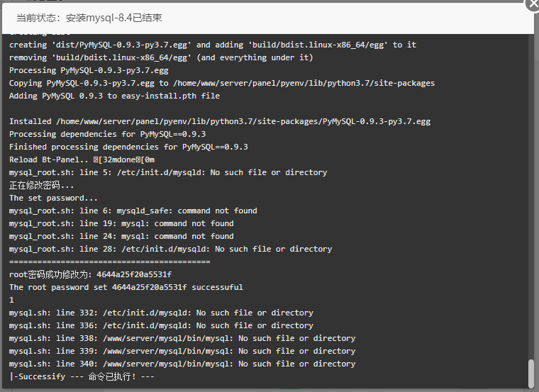Click the line 'Processing PyMySQL-0.9.3-py3.7.egg'

89,70
